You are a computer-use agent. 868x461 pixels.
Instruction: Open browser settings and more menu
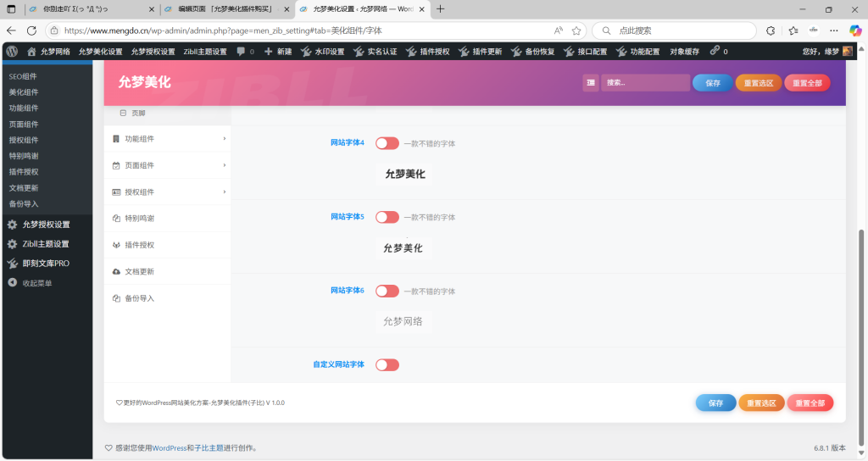[834, 31]
